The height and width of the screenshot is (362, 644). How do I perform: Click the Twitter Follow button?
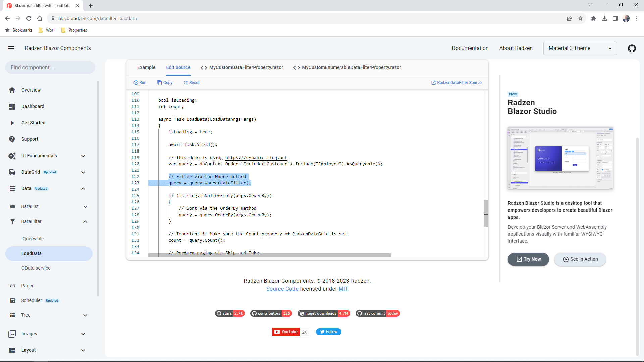tap(328, 332)
